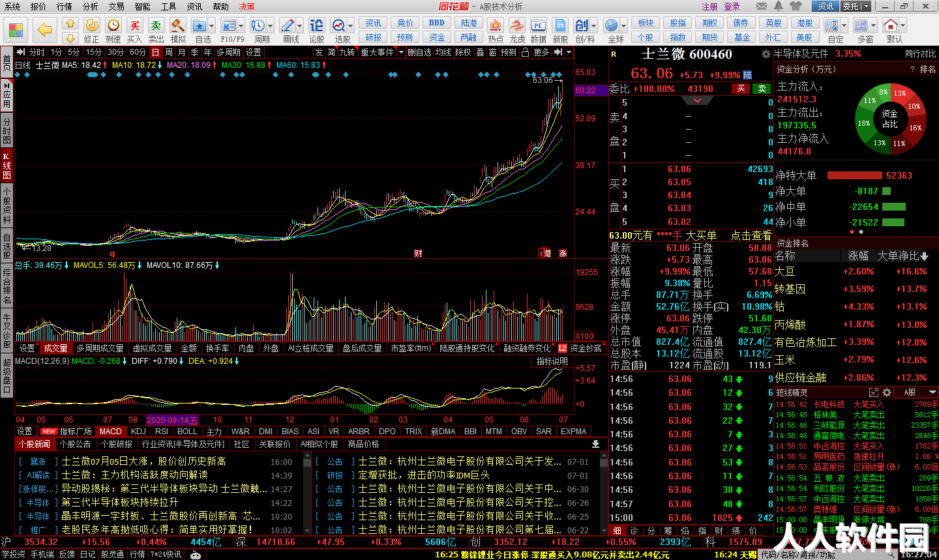Open the 自定 custom layout icon

(x=833, y=25)
